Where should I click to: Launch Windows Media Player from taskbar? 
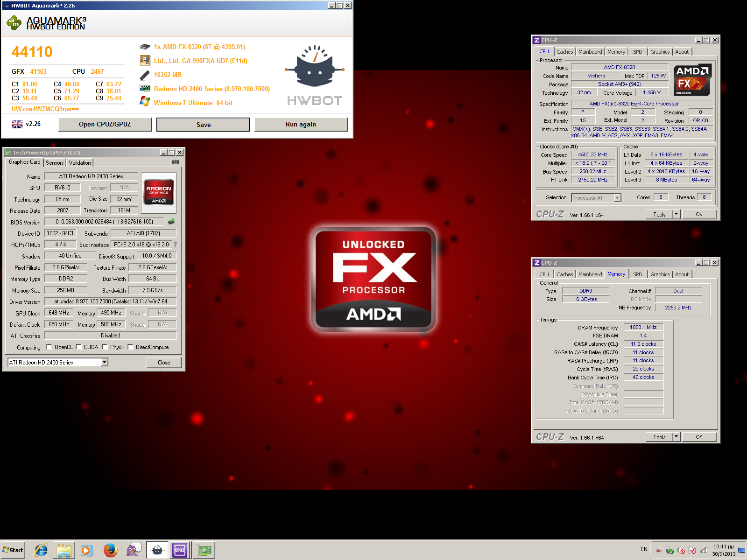click(87, 550)
